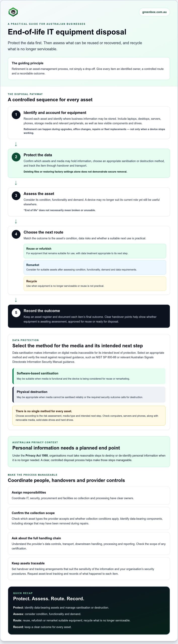Click the green hexagon Greenbox logo
178x644 pixels.
tap(13, 12)
